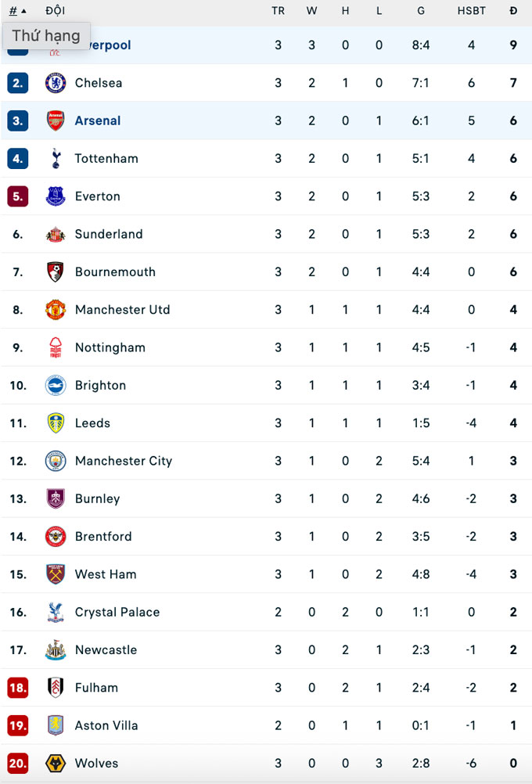Click the Chelsea club crest icon
The image size is (532, 784).
tap(56, 83)
